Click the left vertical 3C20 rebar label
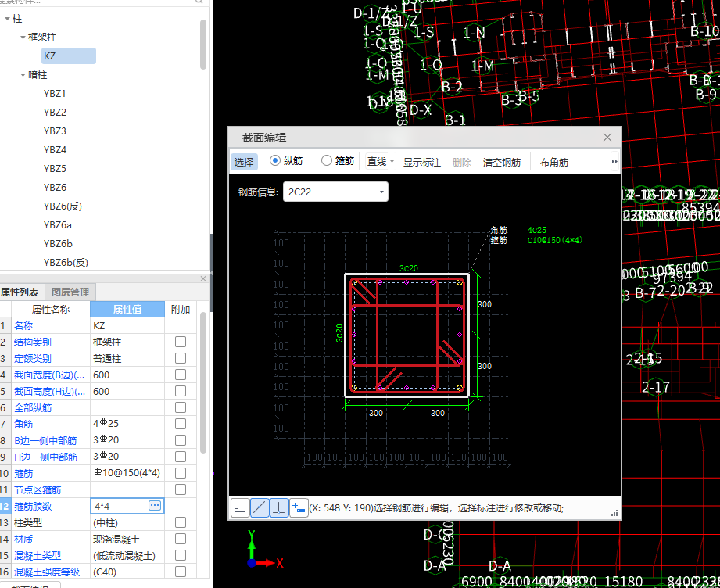Image resolution: width=720 pixels, height=588 pixels. [x=339, y=333]
